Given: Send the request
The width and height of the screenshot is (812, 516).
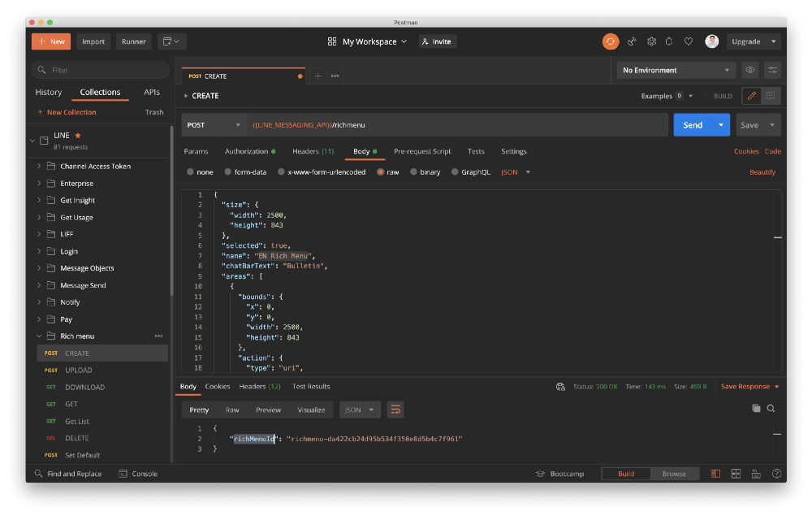Looking at the screenshot, I should coord(693,125).
